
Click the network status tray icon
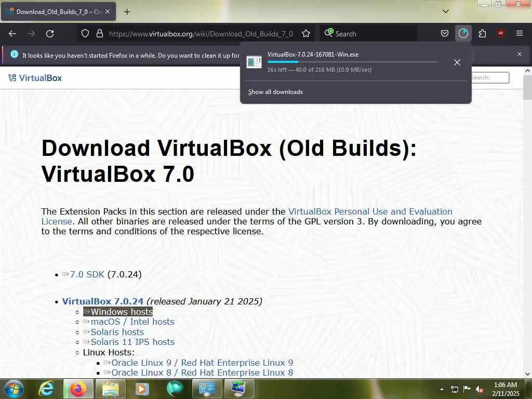(x=454, y=389)
